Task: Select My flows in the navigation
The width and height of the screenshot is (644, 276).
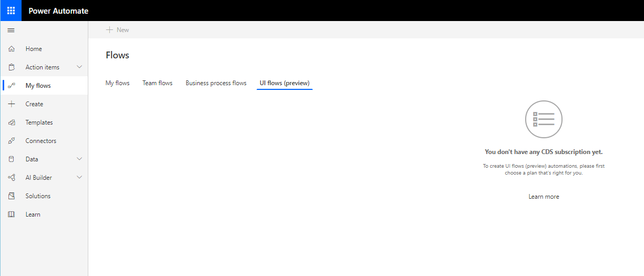Action: click(x=44, y=86)
